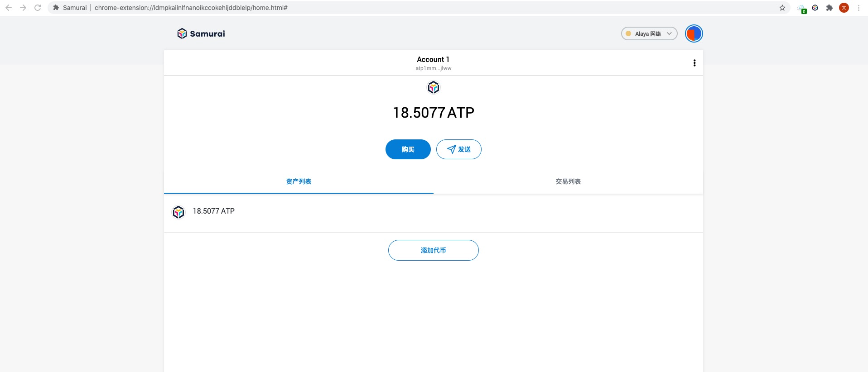Screen dimensions: 868x372
Task: Switch to the 资产列表 tab
Action: [x=299, y=181]
